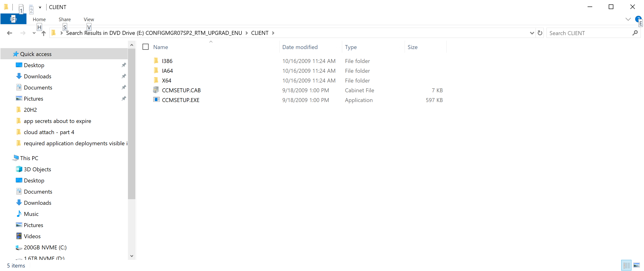Select the CCMSETUP.CAB cabinet file
Viewport: 644px width, 271px height.
pos(181,90)
